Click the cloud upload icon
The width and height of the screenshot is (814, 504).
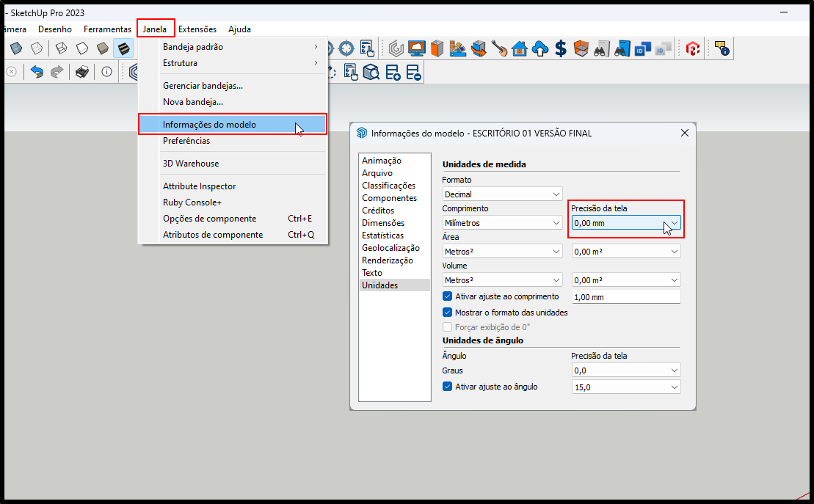(540, 49)
